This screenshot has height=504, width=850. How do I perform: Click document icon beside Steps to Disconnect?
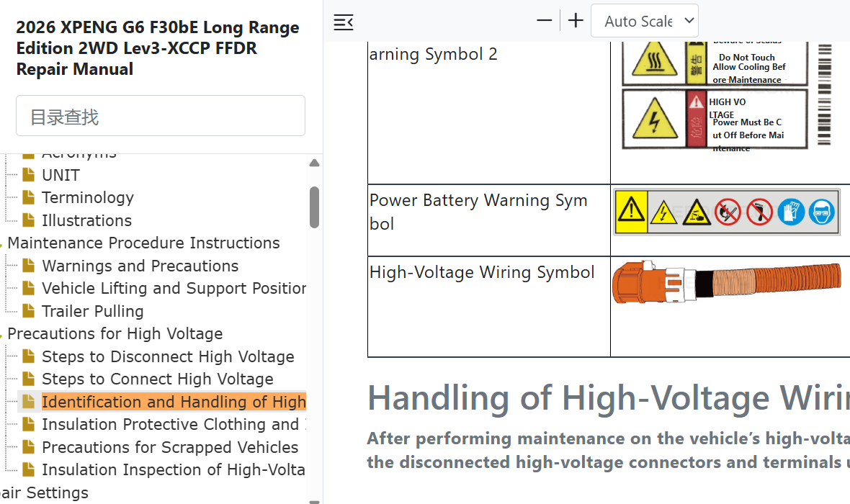coord(29,356)
